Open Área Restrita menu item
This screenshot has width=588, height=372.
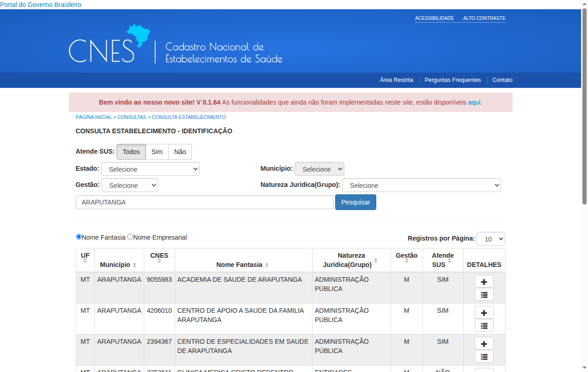[397, 80]
